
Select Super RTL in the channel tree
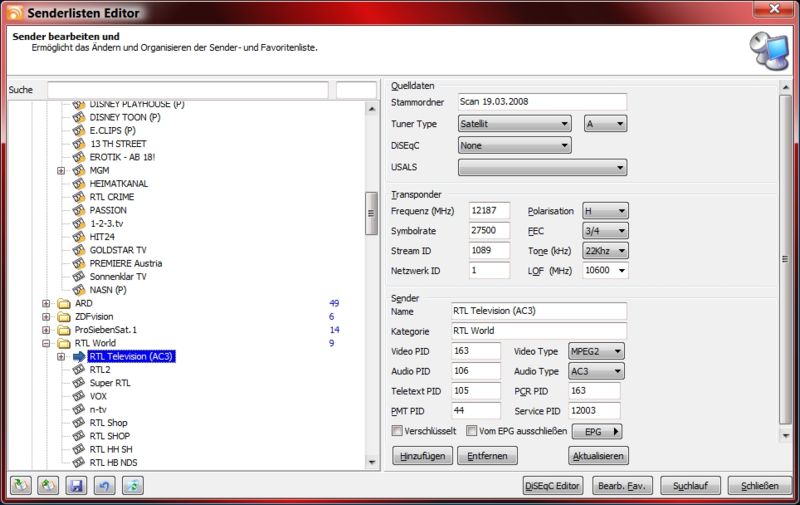(109, 383)
